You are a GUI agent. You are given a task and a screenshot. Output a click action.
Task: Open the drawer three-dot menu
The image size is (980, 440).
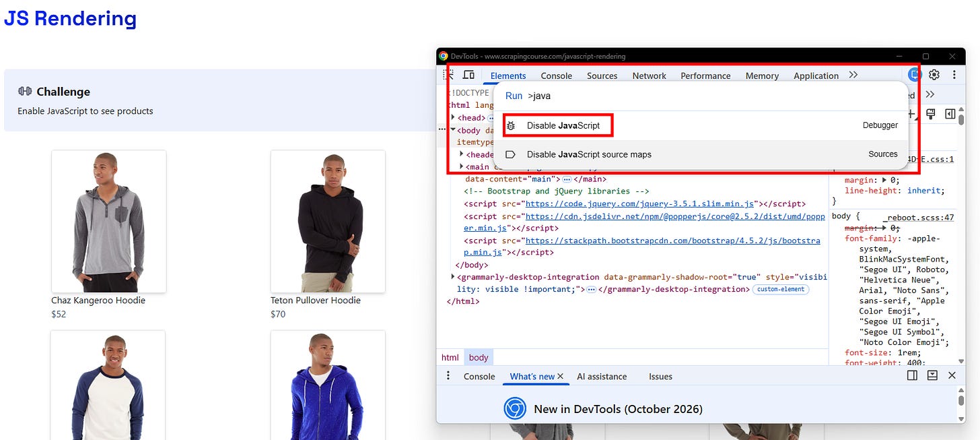click(x=448, y=375)
